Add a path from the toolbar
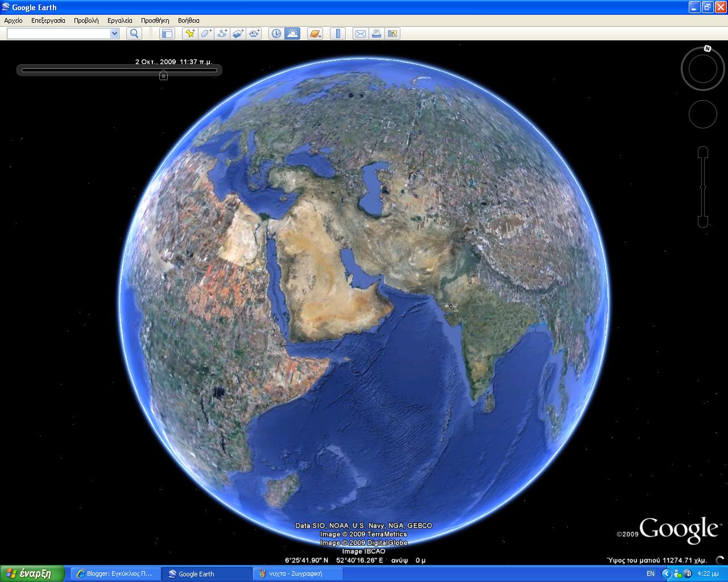This screenshot has width=728, height=582. [222, 34]
